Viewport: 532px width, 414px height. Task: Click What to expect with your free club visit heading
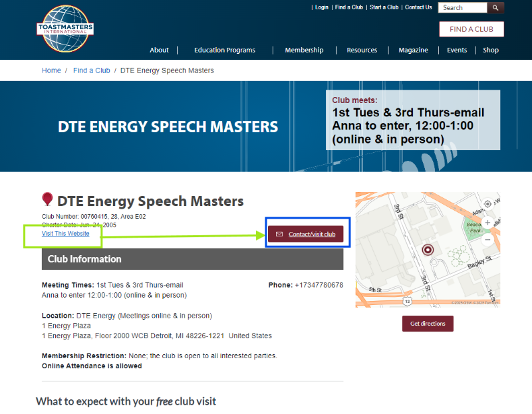pyautogui.click(x=126, y=401)
